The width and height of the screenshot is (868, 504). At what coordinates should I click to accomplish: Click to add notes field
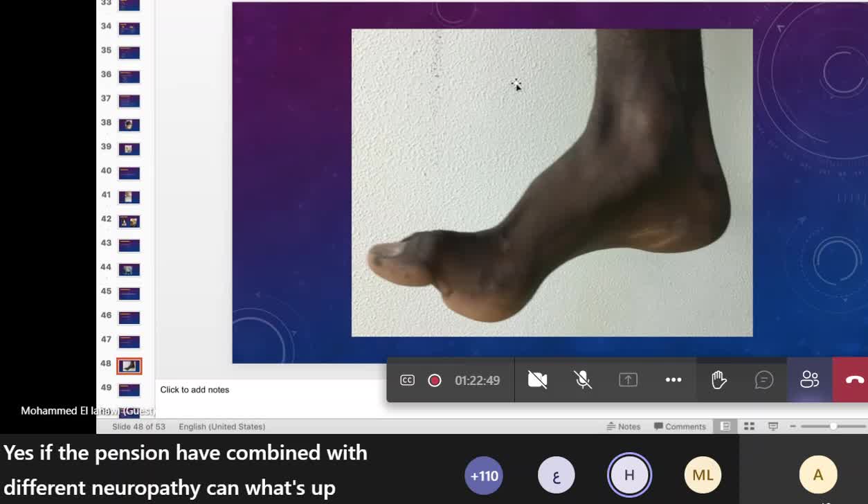(x=195, y=390)
